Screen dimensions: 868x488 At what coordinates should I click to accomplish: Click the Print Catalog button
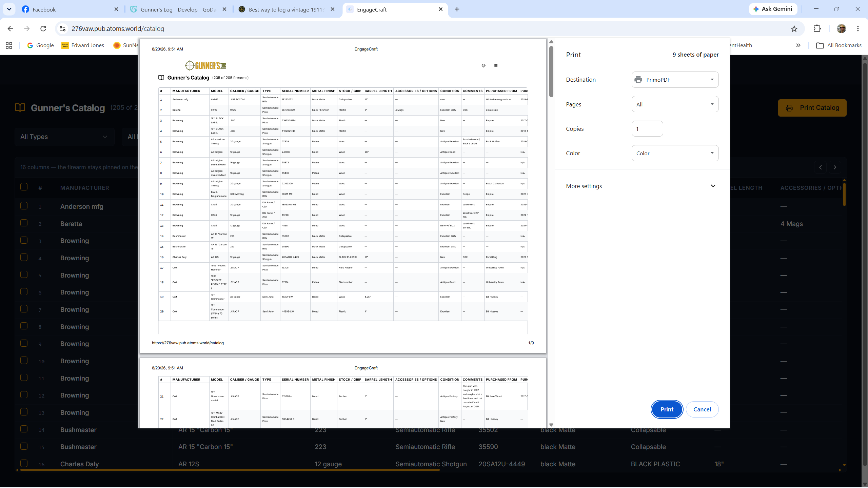tap(812, 108)
